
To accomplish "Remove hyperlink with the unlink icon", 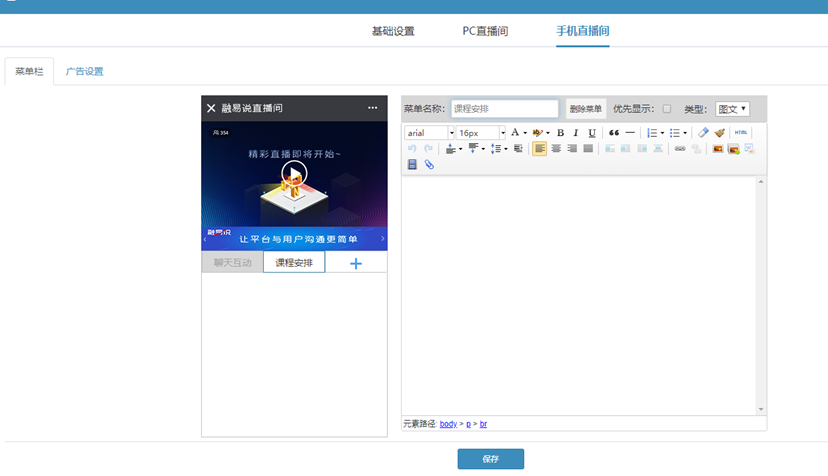I will [x=696, y=148].
